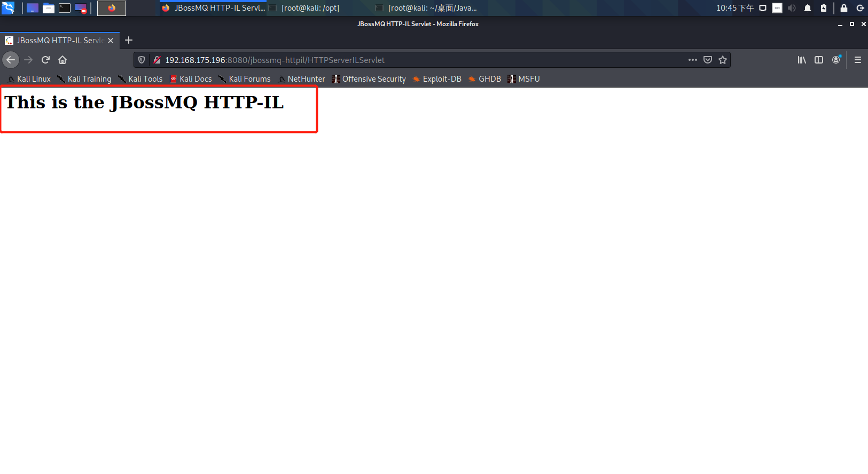Open the file manager from the panel
Screen dimensions: 868x474
click(49, 8)
